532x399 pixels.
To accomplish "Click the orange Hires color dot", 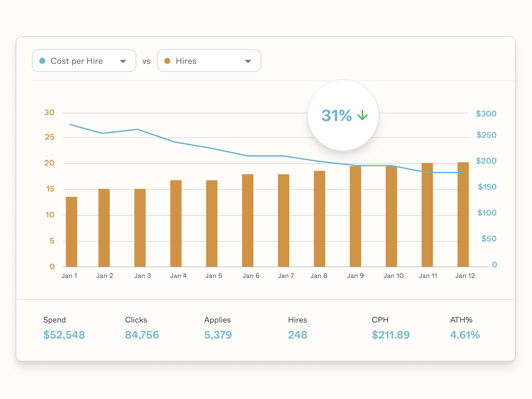I will (x=167, y=61).
